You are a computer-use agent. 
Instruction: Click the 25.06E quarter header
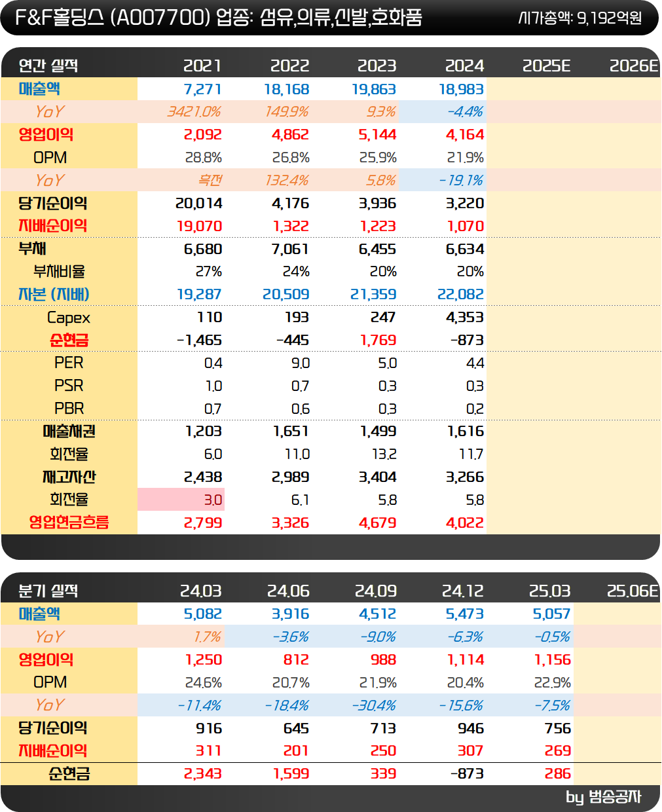point(633,591)
